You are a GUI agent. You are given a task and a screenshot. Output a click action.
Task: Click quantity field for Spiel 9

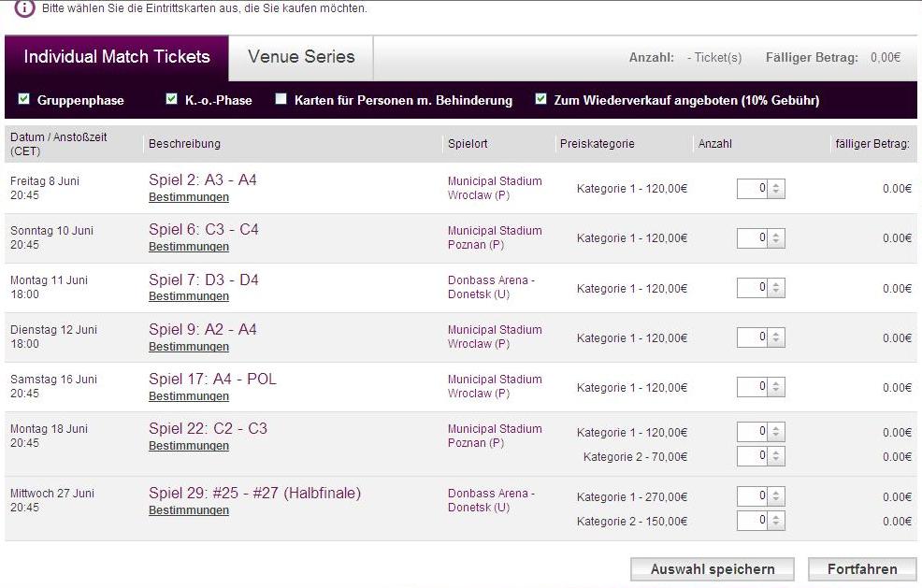tap(753, 337)
